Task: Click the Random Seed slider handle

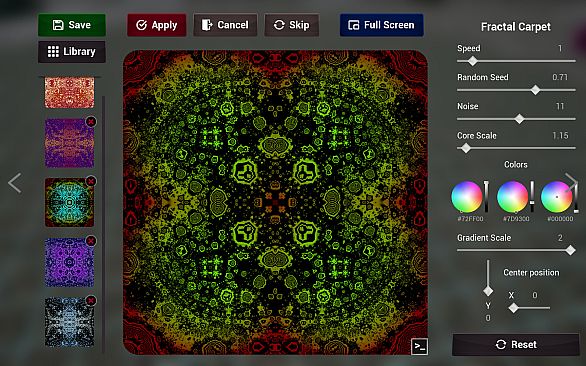Action: pyautogui.click(x=536, y=90)
